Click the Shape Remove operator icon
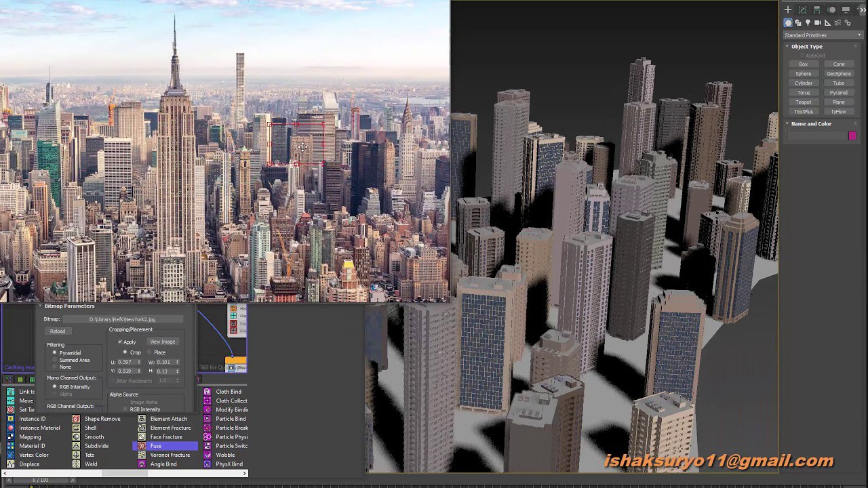The image size is (868, 488). pyautogui.click(x=76, y=419)
